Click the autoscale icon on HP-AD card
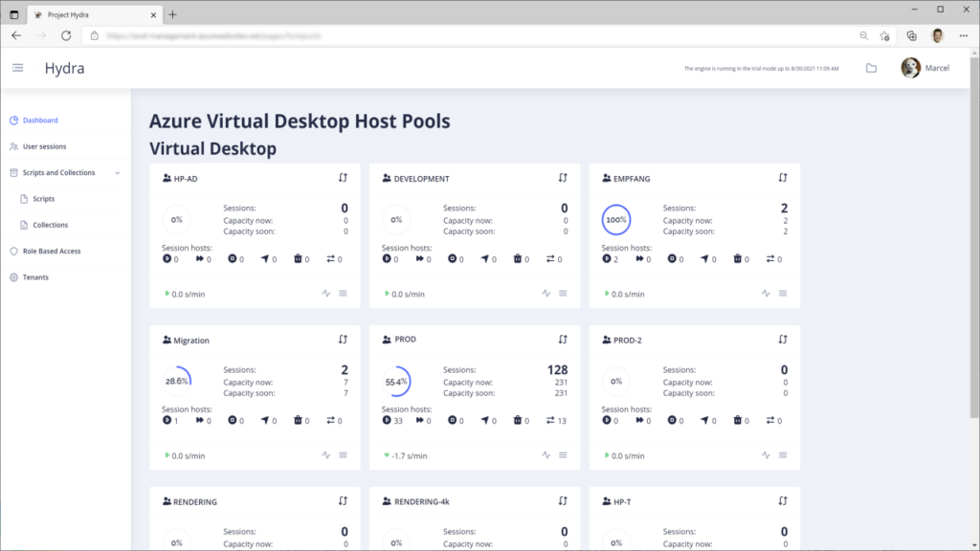The image size is (980, 551). point(344,178)
